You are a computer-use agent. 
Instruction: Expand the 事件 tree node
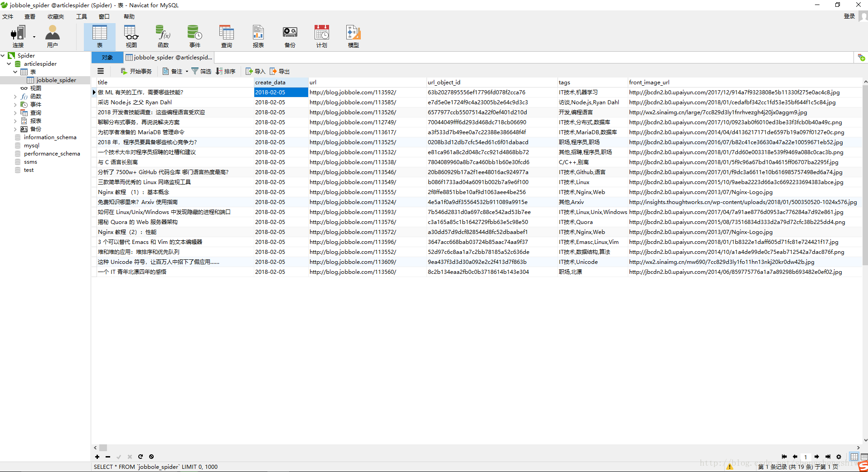[x=15, y=104]
